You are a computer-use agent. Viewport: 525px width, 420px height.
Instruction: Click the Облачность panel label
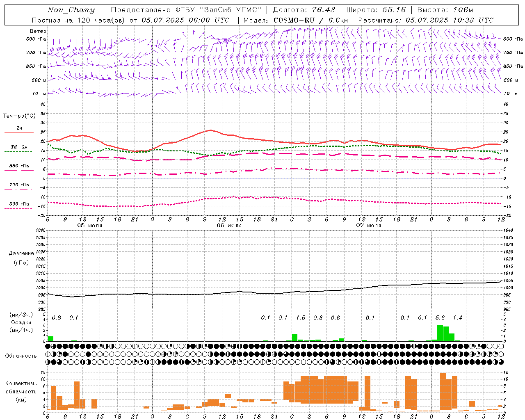tap(21, 356)
